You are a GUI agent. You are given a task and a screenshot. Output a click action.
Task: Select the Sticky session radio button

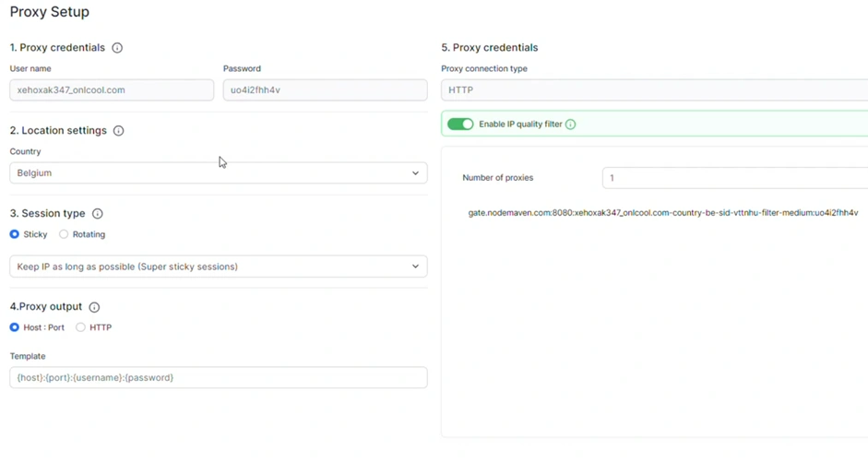click(x=15, y=234)
